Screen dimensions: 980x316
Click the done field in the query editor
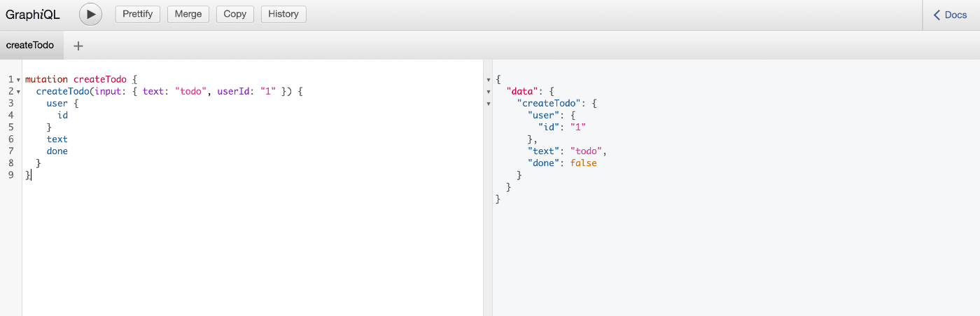(57, 151)
